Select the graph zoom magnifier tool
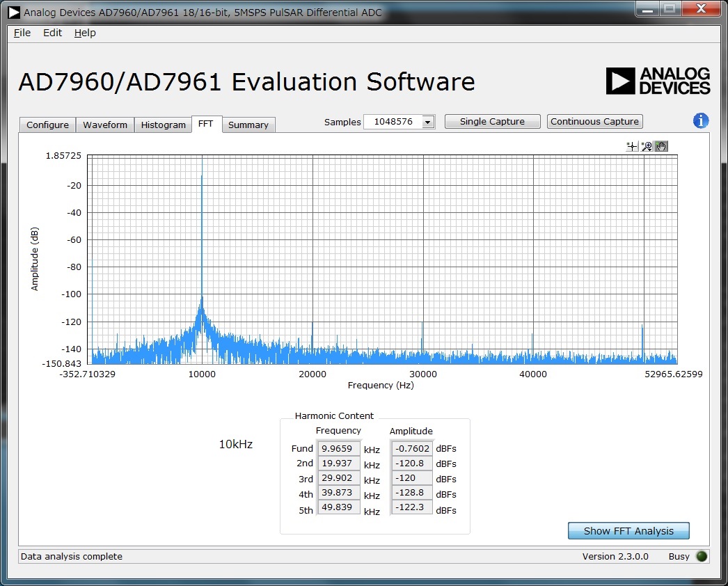The height and width of the screenshot is (586, 728). coord(647,147)
